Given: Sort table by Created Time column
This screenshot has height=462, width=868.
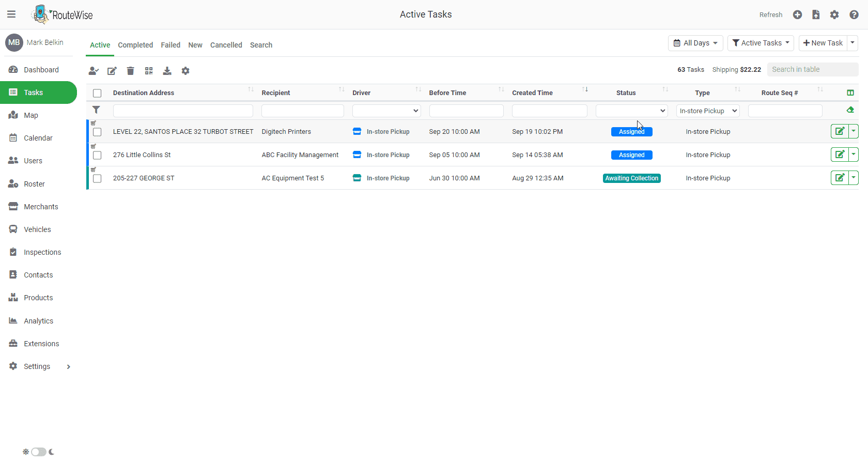Looking at the screenshot, I should [532, 93].
